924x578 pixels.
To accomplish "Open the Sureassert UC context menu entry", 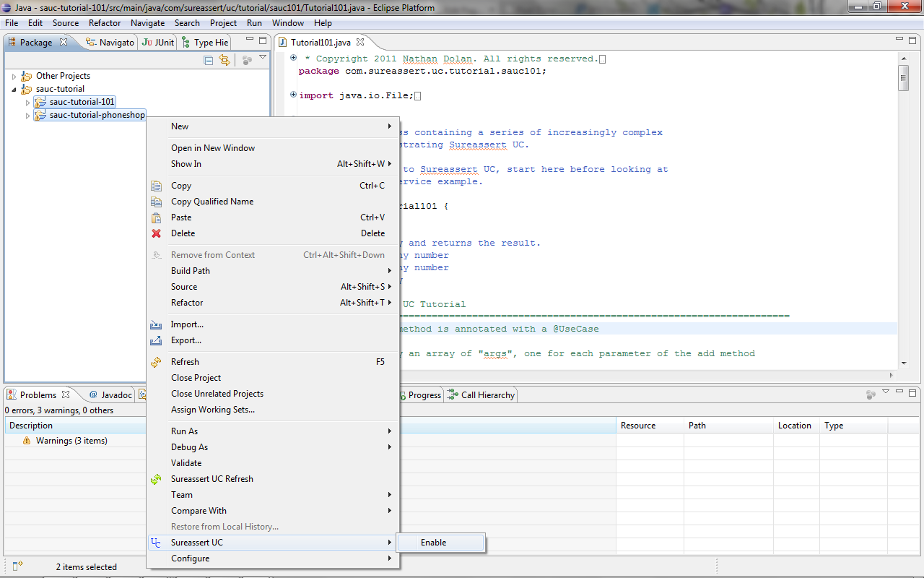I will [273, 543].
